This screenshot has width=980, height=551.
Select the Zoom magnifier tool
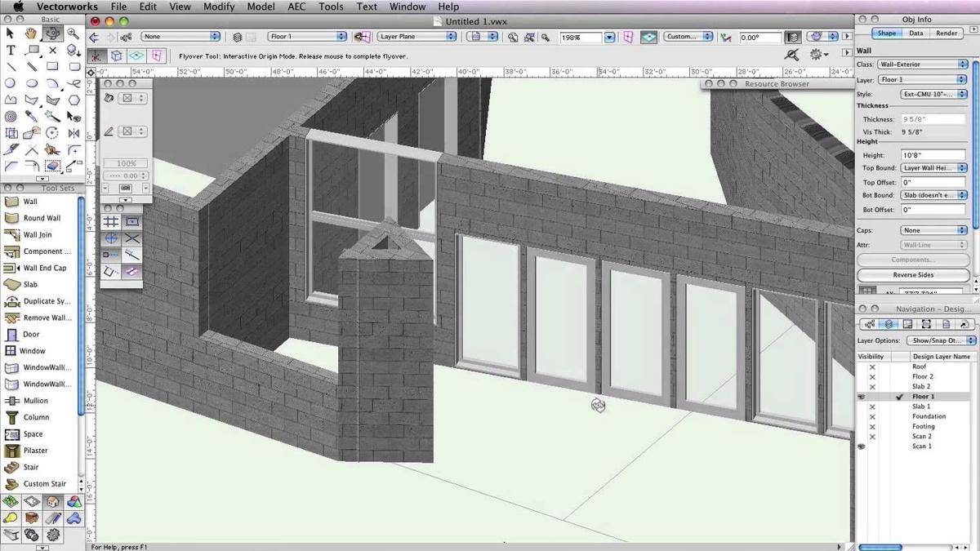(x=73, y=33)
